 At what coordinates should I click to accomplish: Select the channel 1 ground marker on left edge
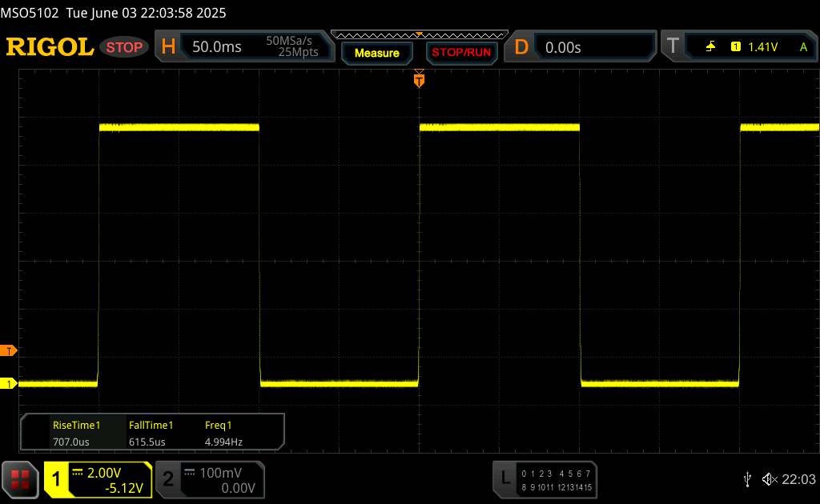[x=8, y=384]
